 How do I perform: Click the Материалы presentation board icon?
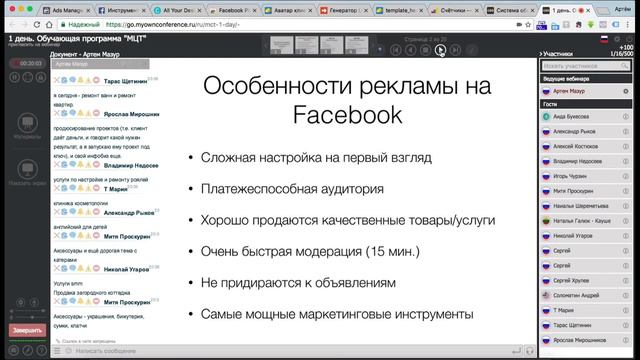point(27,122)
